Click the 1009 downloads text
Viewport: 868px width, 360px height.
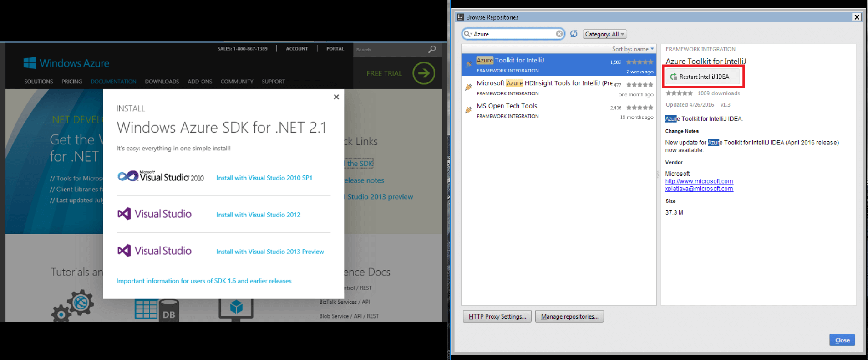coord(718,93)
